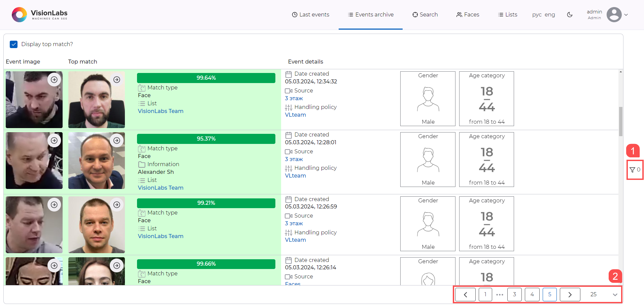Go to next page arrow
Image resolution: width=644 pixels, height=308 pixels.
570,295
